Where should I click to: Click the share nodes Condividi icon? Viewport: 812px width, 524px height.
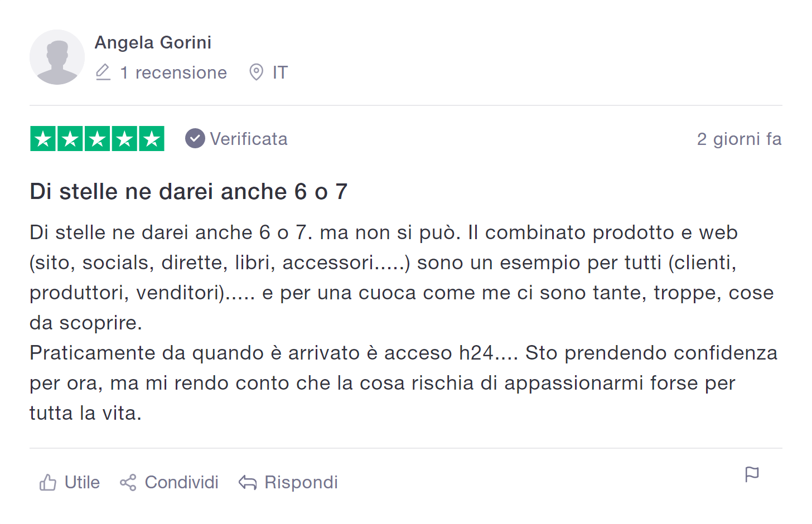[x=128, y=482]
